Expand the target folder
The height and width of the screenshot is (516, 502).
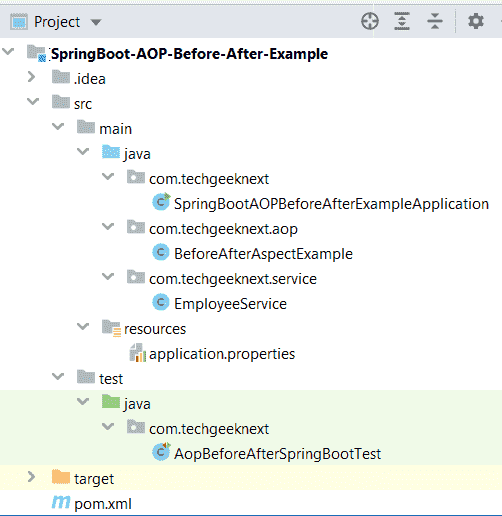click(x=31, y=477)
